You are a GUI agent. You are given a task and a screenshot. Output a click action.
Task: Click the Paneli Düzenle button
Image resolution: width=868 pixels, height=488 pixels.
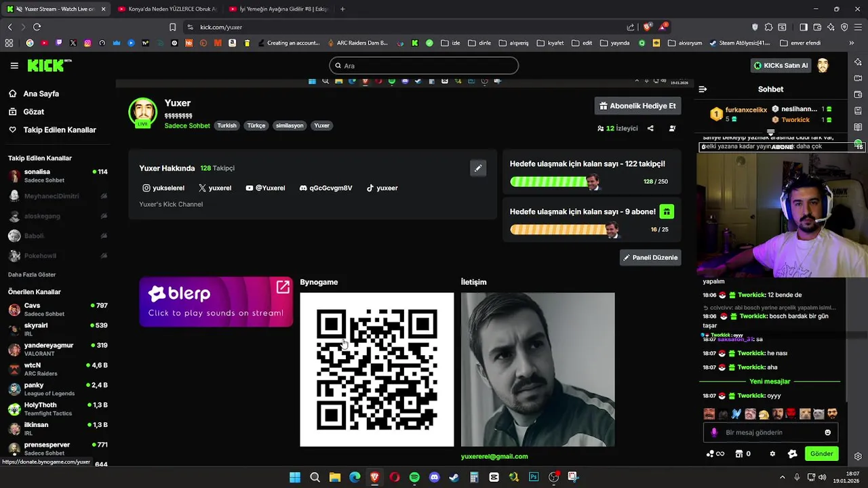coord(650,258)
